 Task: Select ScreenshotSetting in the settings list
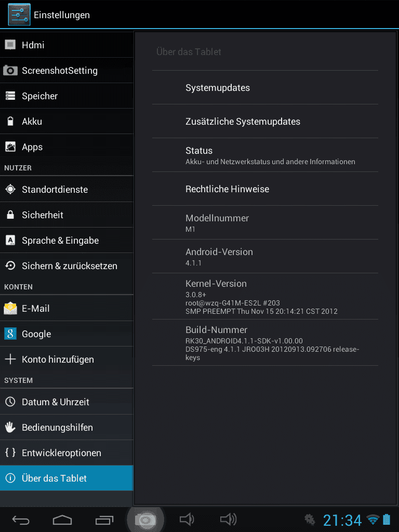[66, 70]
